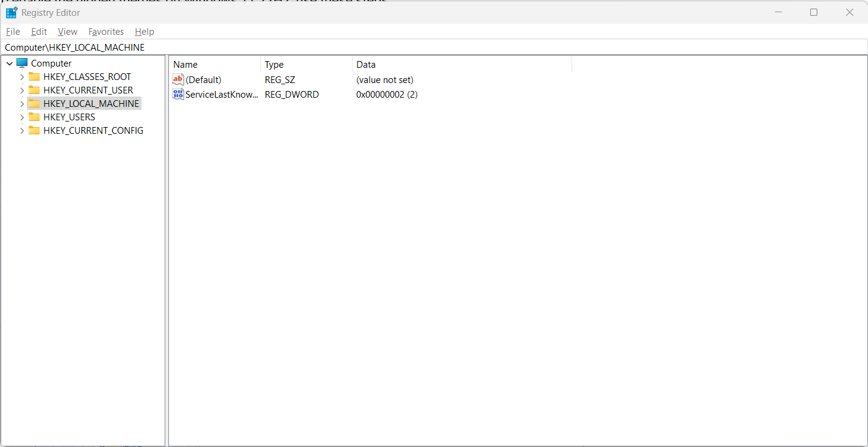868x447 pixels.
Task: Collapse the Computer tree node
Action: coord(9,64)
